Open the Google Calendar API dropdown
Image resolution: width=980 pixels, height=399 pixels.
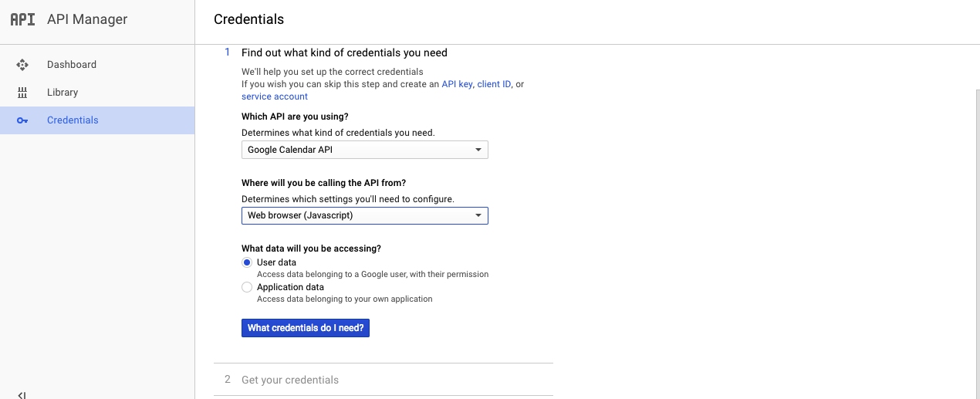(365, 150)
